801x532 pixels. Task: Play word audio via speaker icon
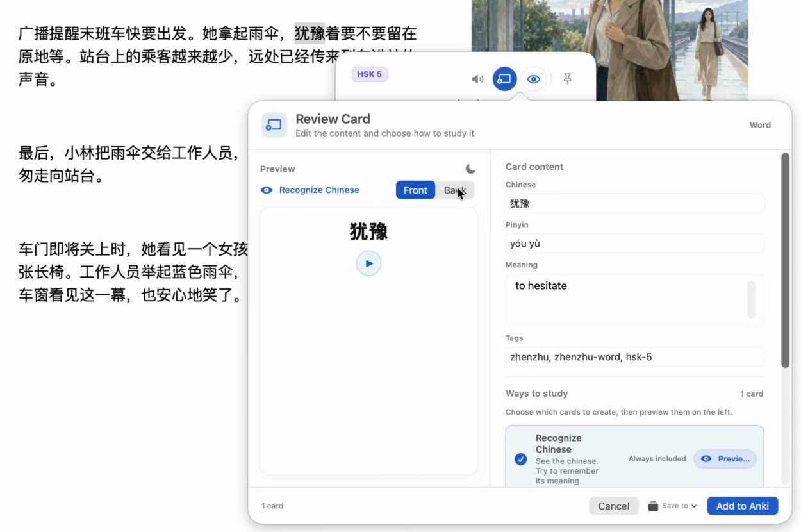pyautogui.click(x=477, y=79)
